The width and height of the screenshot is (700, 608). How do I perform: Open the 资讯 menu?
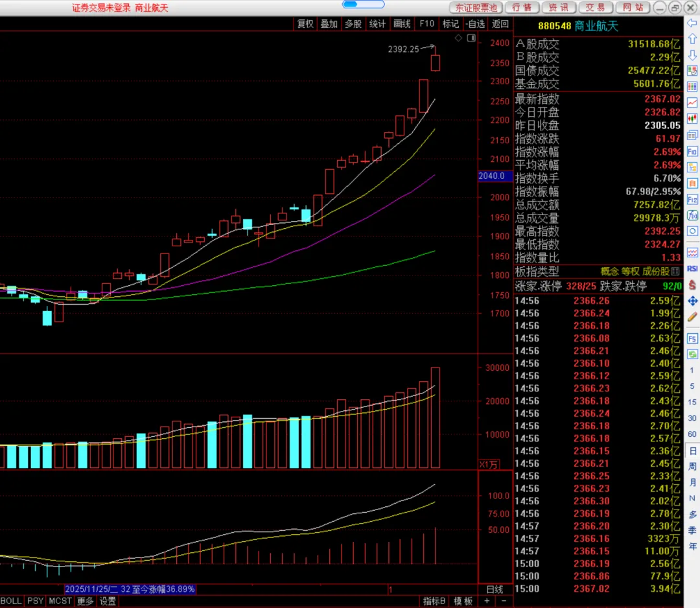point(559,8)
